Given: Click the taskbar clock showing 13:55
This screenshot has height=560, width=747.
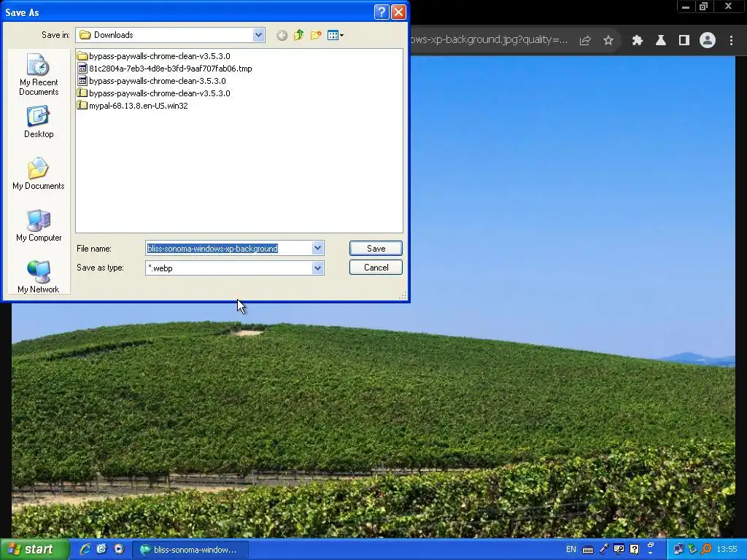Looking at the screenshot, I should pyautogui.click(x=727, y=550).
